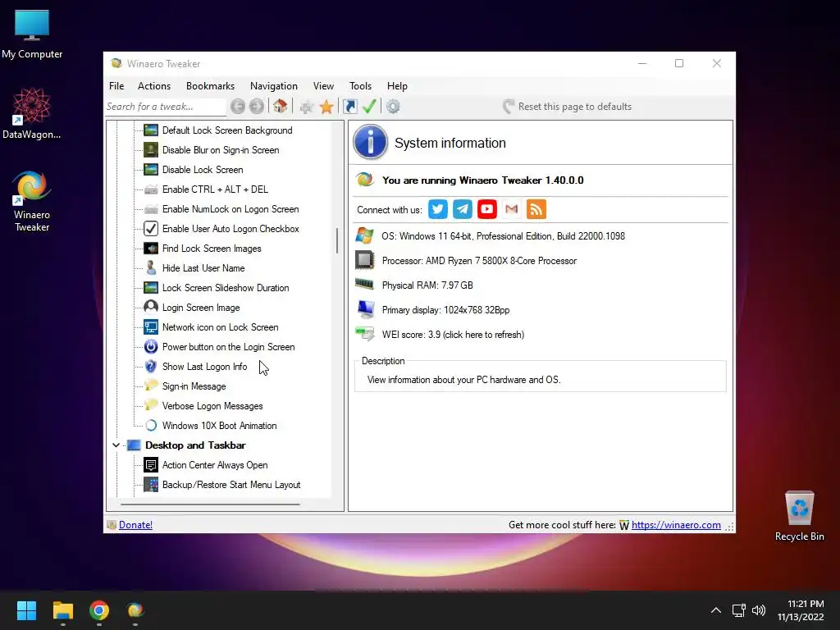Click the Donate! link
The height and width of the screenshot is (630, 840).
(135, 525)
